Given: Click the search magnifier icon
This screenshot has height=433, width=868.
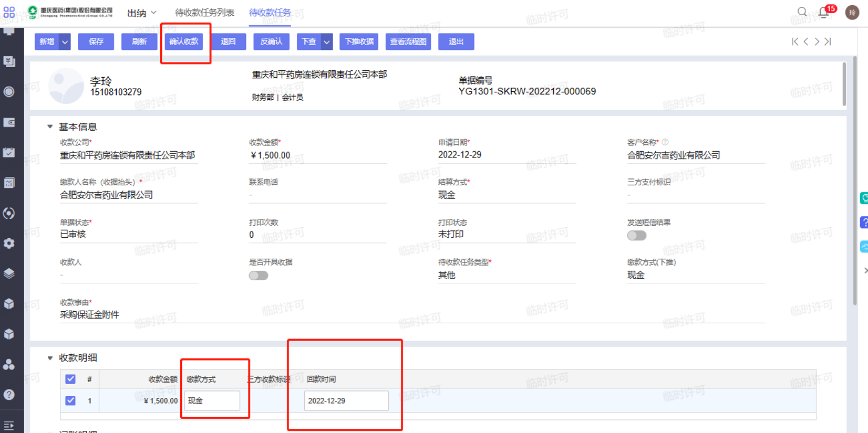Looking at the screenshot, I should point(802,12).
